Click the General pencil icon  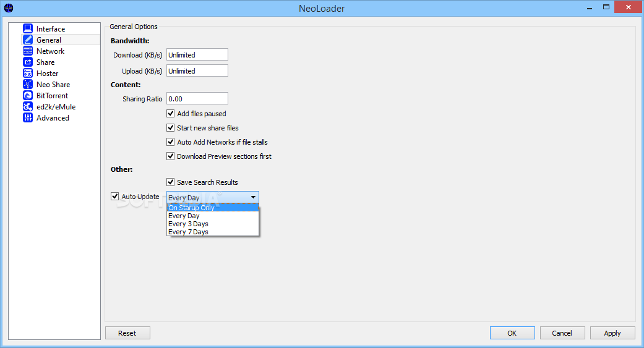[27, 40]
